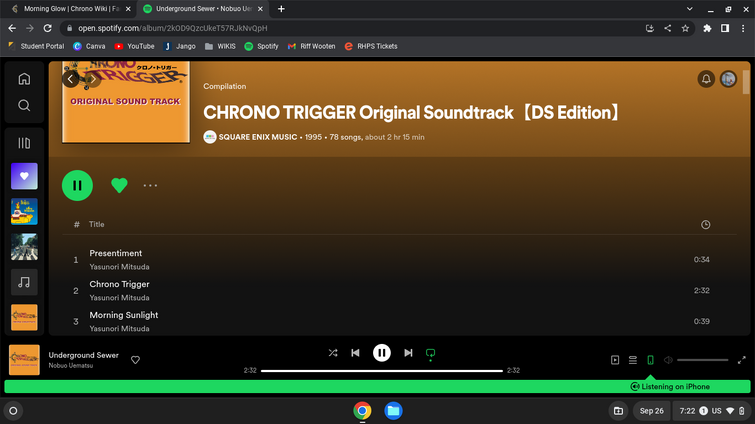Open user profile avatar menu
The width and height of the screenshot is (755, 424).
(x=728, y=79)
